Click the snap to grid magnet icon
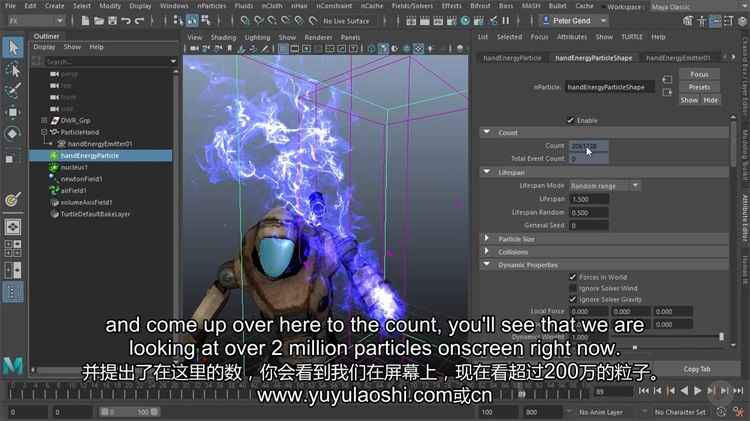Viewport: 750px width, 421px height. click(x=244, y=21)
